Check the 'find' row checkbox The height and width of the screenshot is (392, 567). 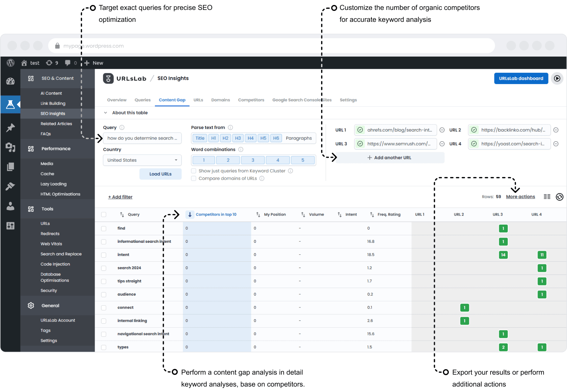(x=104, y=228)
